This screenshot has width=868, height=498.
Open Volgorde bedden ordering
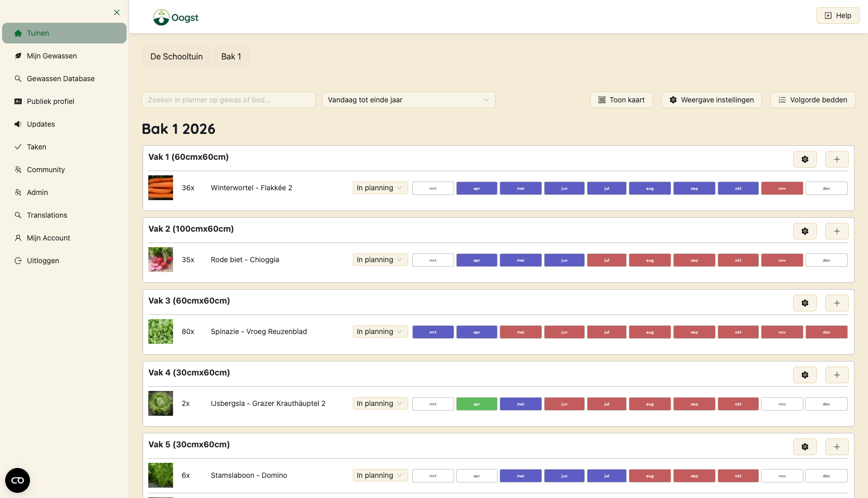pyautogui.click(x=813, y=100)
